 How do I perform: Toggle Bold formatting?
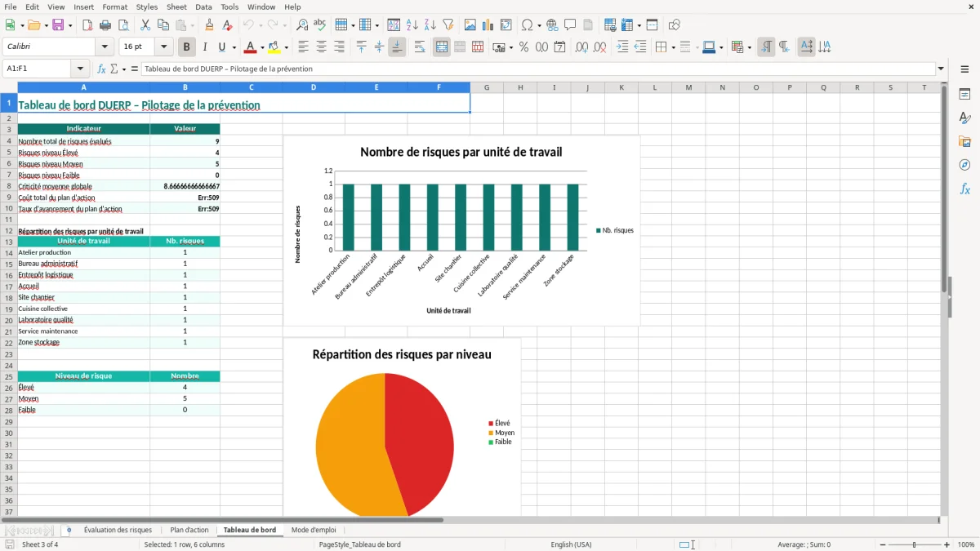click(186, 47)
